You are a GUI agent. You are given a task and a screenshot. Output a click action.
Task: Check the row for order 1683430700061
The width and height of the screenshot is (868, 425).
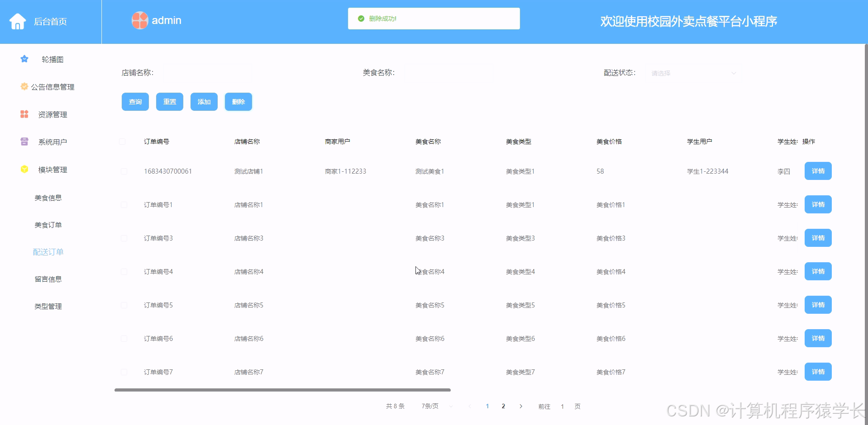point(124,171)
